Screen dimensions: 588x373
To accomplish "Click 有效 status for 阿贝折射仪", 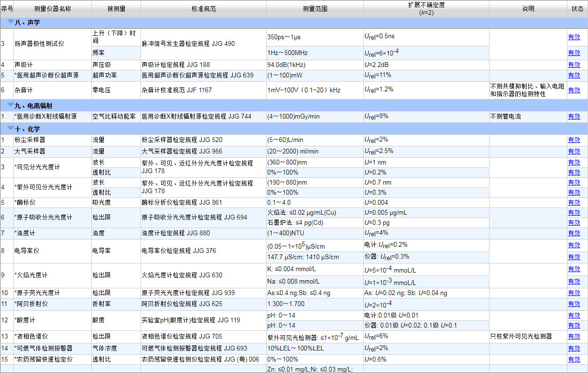I will (x=574, y=304).
